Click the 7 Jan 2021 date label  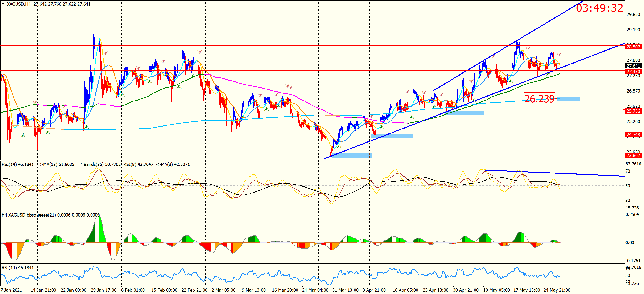click(x=11, y=290)
